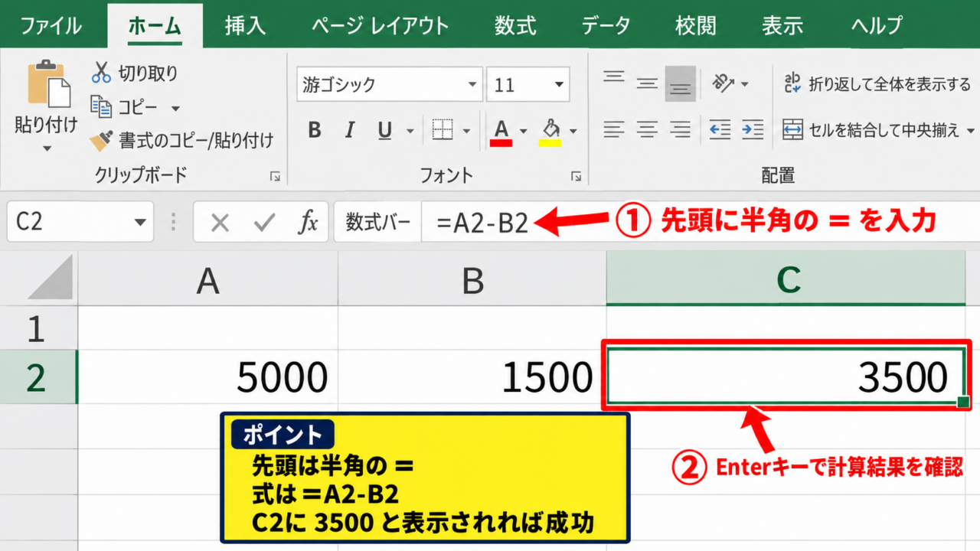Cancel formula entry with the X button
The height and width of the screenshot is (551, 980).
[220, 223]
